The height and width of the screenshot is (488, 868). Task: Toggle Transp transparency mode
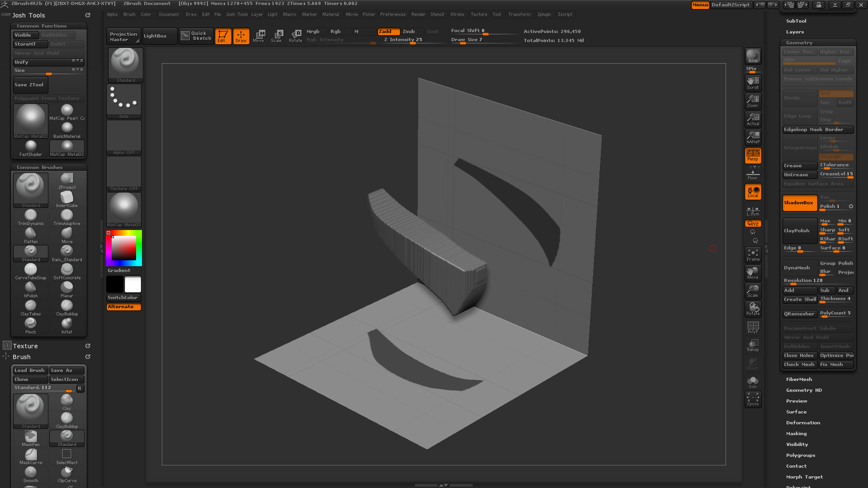point(753,345)
